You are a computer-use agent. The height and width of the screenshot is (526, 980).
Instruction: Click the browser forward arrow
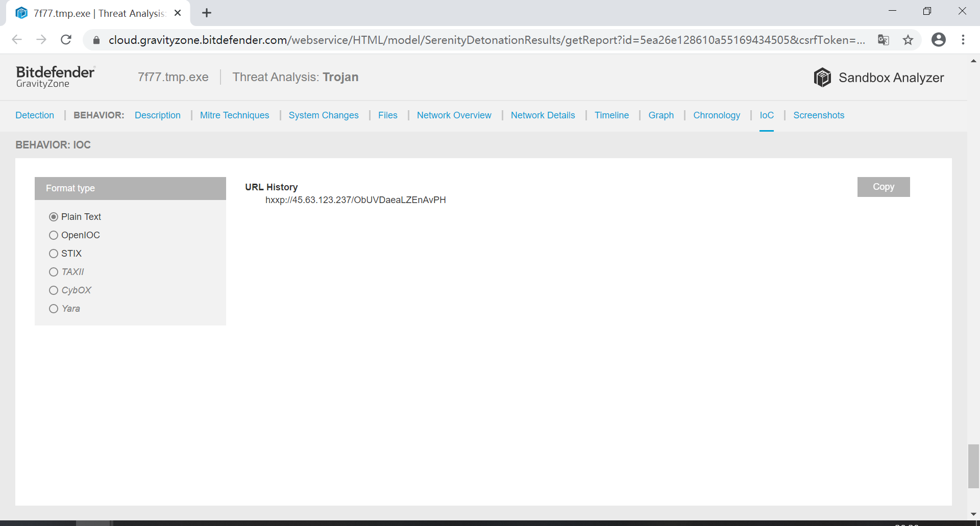[41, 40]
